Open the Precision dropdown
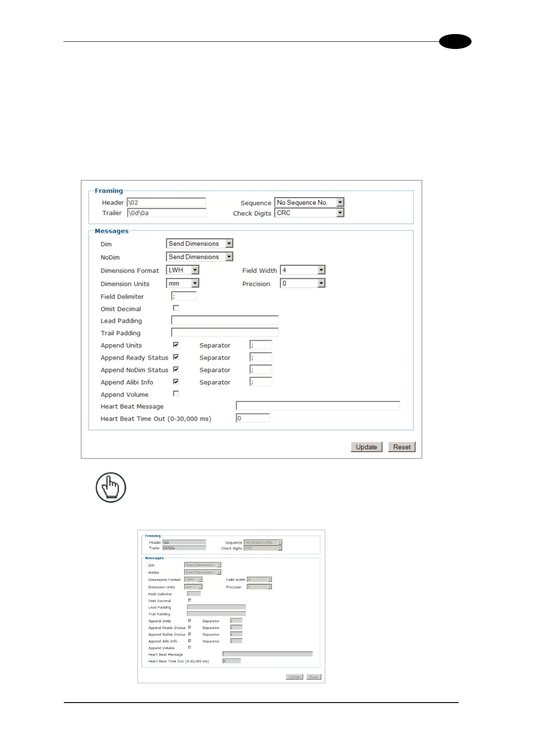This screenshot has height=756, width=535. tap(302, 283)
